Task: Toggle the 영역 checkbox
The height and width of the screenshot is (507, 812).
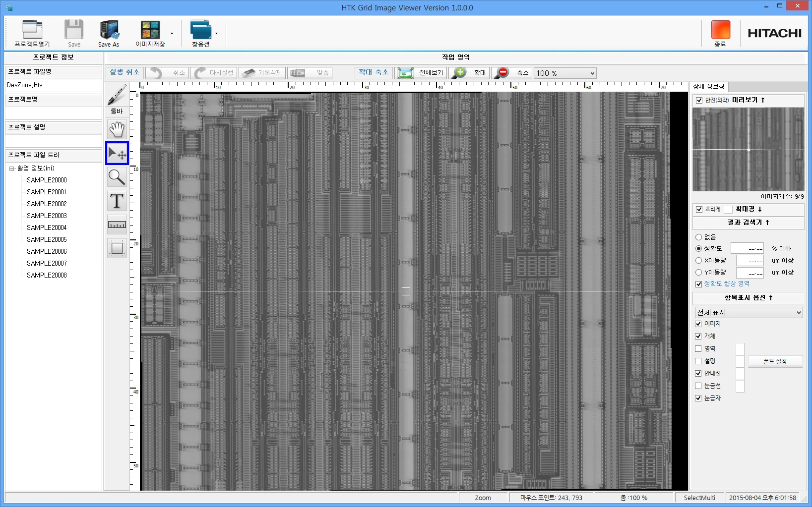Action: click(698, 348)
